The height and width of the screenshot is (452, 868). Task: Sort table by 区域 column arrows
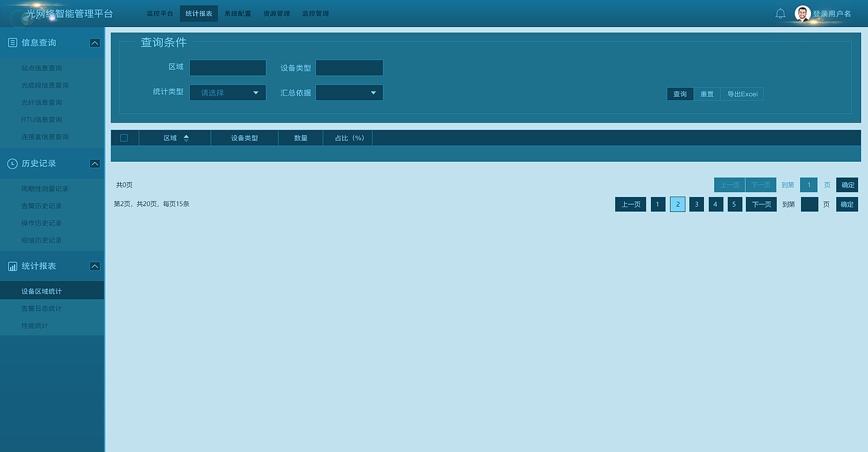pos(186,138)
